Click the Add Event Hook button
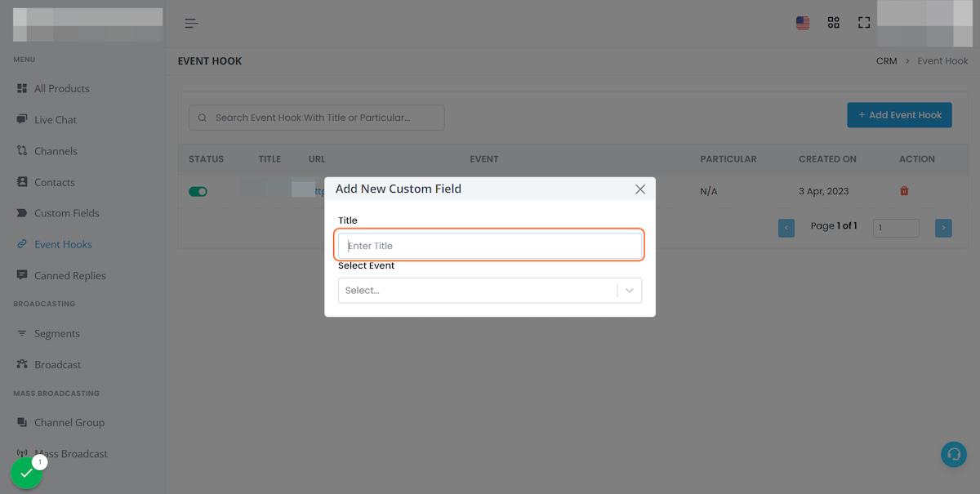The height and width of the screenshot is (494, 980). click(899, 115)
